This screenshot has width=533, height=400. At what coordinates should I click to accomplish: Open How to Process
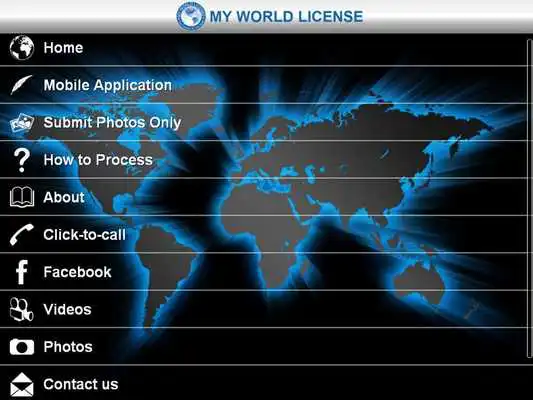point(263,160)
